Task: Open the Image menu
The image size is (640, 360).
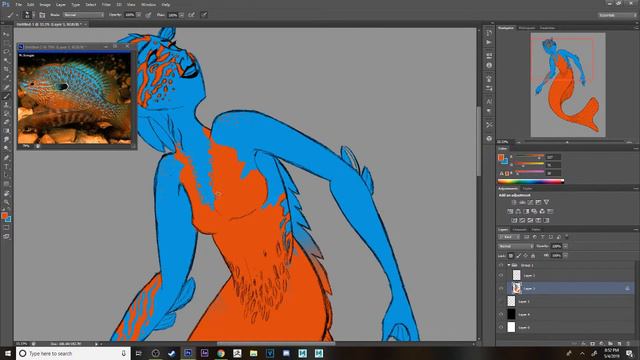Action: [45, 4]
